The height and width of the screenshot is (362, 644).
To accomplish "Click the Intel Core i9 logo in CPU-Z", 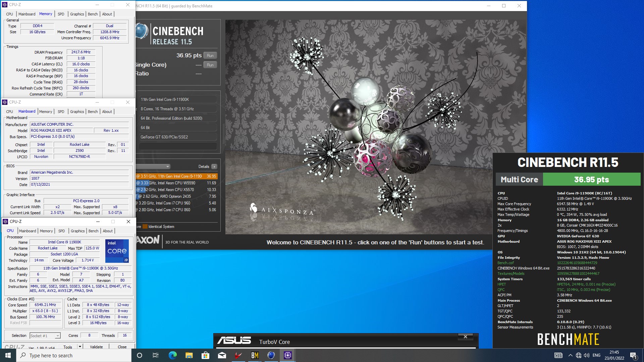I will (x=117, y=251).
